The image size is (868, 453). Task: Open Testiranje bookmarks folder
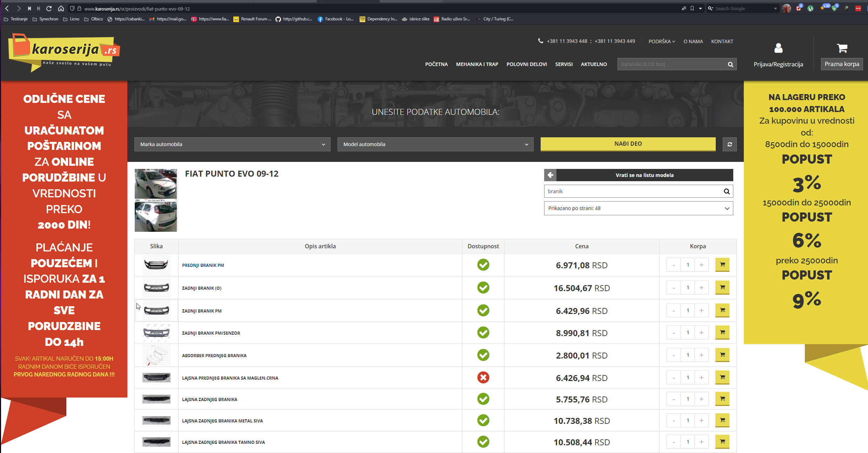click(x=16, y=19)
